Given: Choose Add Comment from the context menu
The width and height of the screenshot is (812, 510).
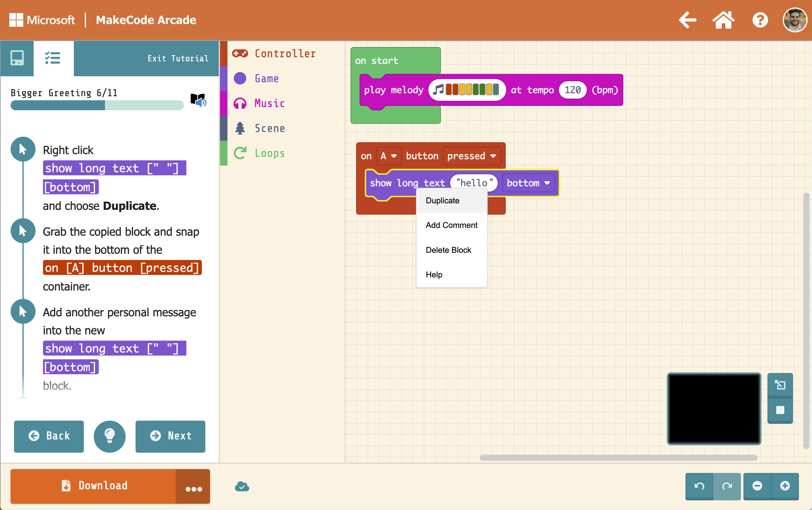Looking at the screenshot, I should (x=451, y=225).
